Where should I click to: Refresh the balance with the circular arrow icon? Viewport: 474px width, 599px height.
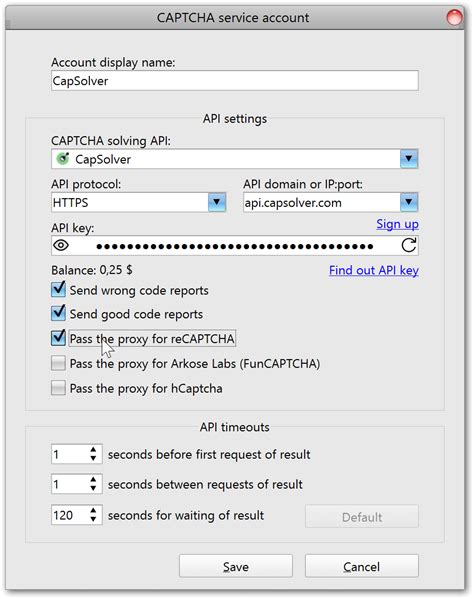point(408,245)
